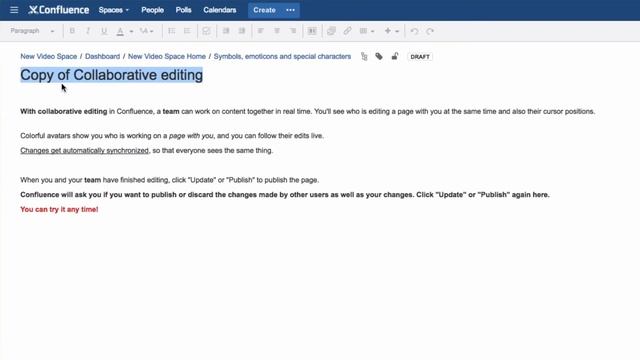Viewport: 640px width, 360px height.
Task: Insert a bullet list
Action: pos(171,31)
